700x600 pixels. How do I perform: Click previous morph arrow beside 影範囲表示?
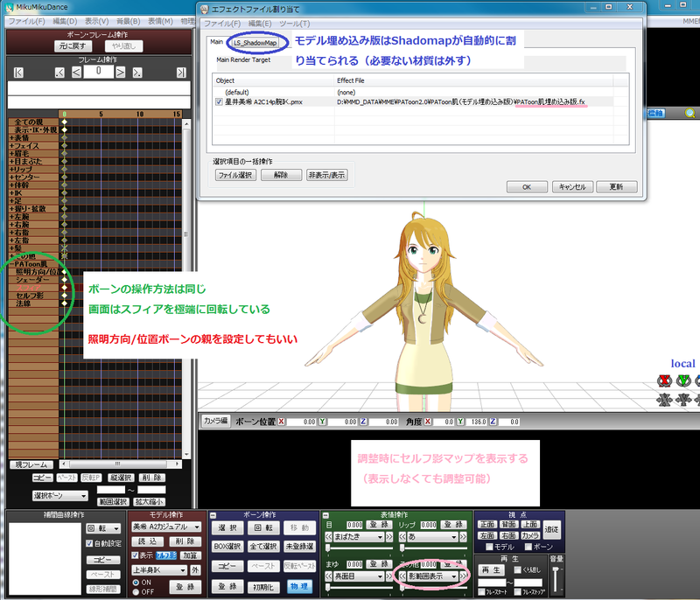(402, 576)
